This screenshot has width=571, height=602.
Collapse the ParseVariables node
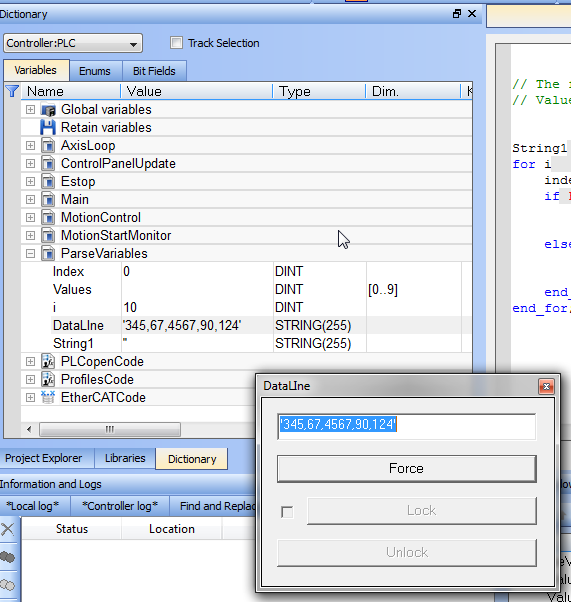[x=30, y=254]
